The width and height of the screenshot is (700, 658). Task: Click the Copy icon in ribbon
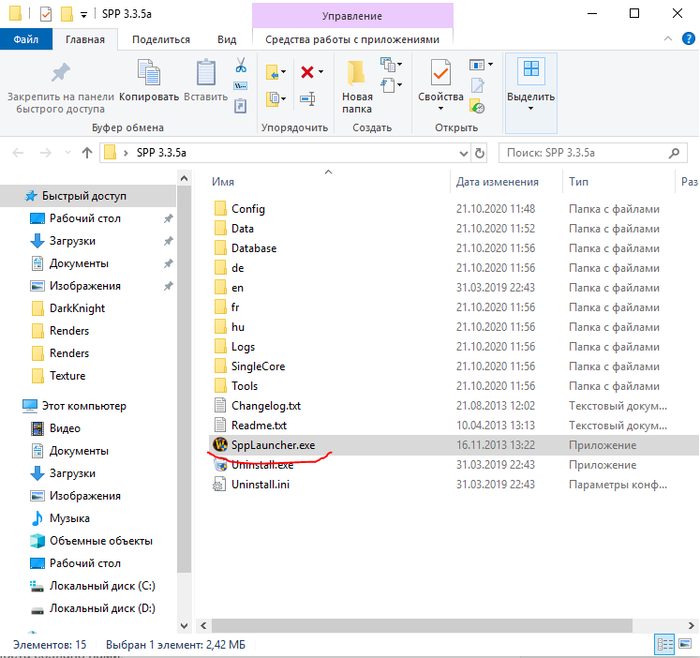pos(149,72)
